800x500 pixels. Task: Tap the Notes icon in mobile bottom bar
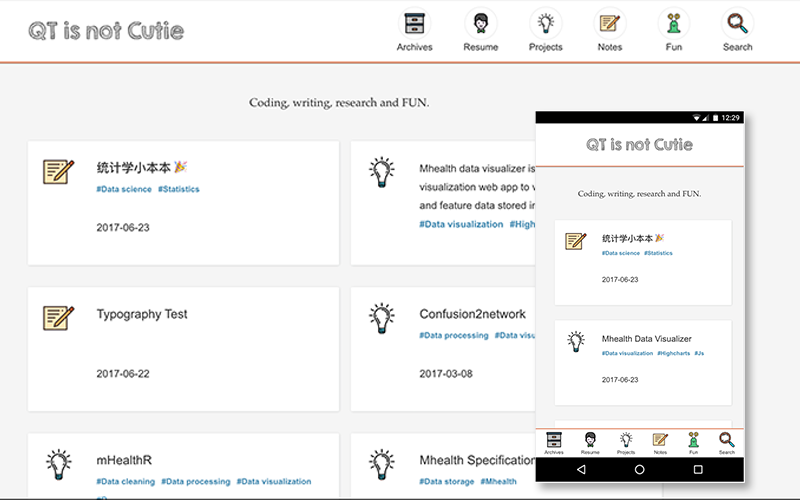coord(660,440)
